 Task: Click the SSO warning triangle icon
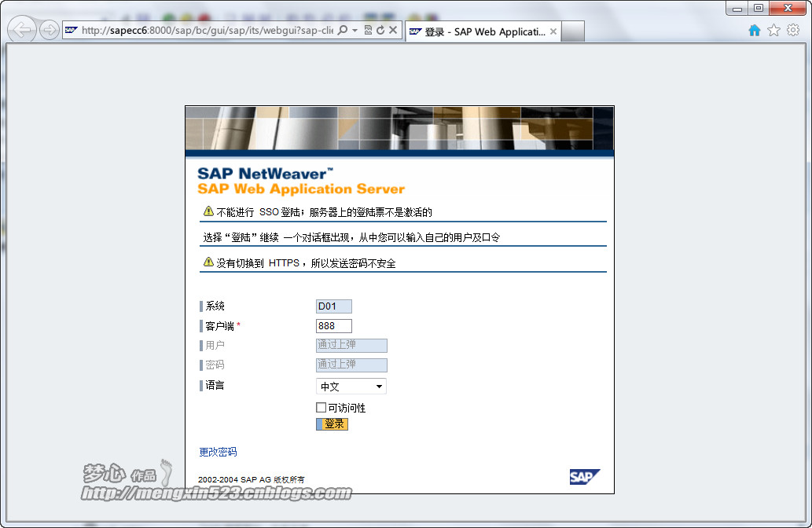coord(208,211)
